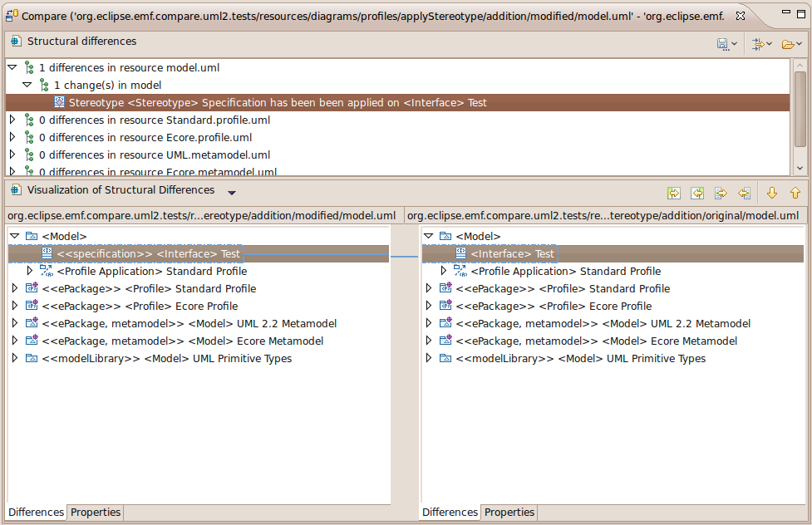The height and width of the screenshot is (525, 812).
Task: Click the Profile Application icon in left pane
Action: coord(47,271)
